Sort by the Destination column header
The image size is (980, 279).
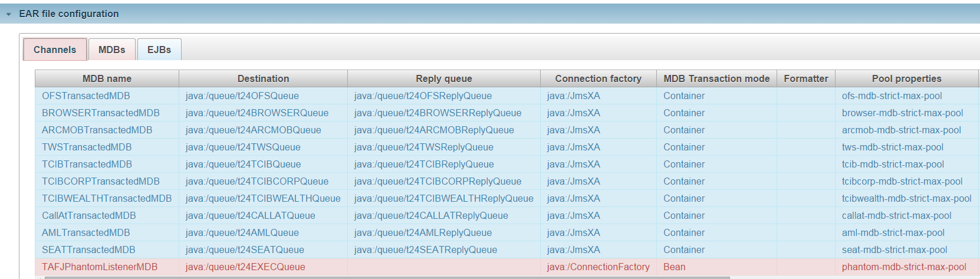point(263,78)
